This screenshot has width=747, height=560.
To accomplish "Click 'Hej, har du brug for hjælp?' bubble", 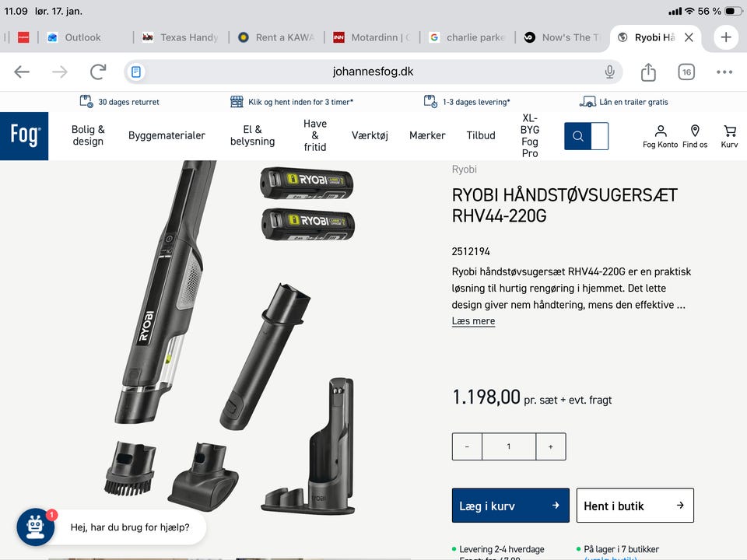I will tap(130, 527).
